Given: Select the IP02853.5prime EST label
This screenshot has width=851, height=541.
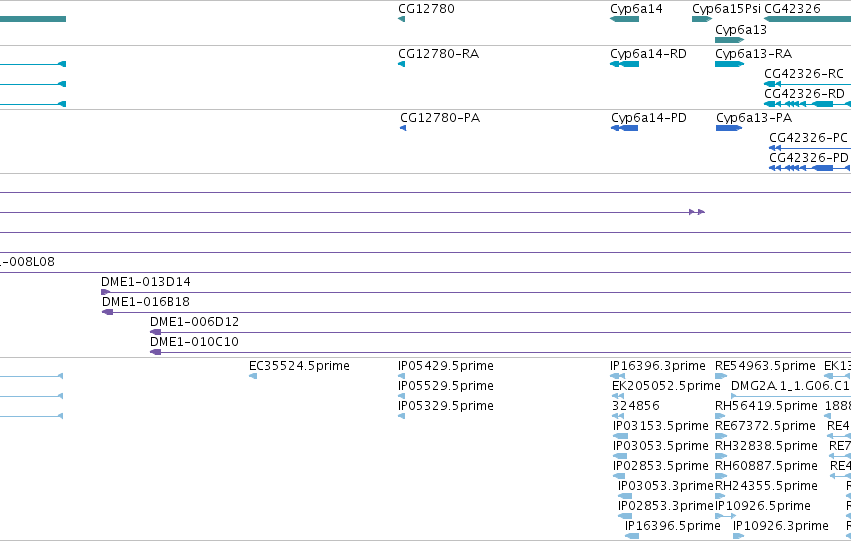Looking at the screenshot, I should point(661,466).
